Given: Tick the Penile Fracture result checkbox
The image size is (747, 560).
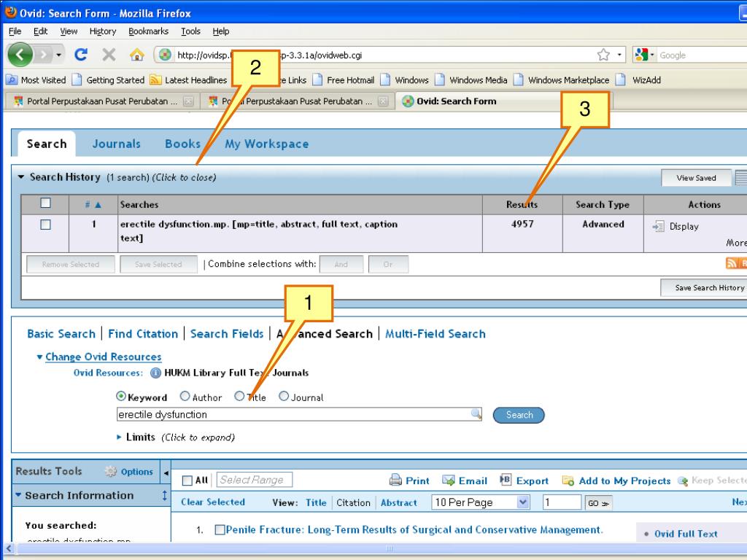Looking at the screenshot, I should [x=220, y=530].
